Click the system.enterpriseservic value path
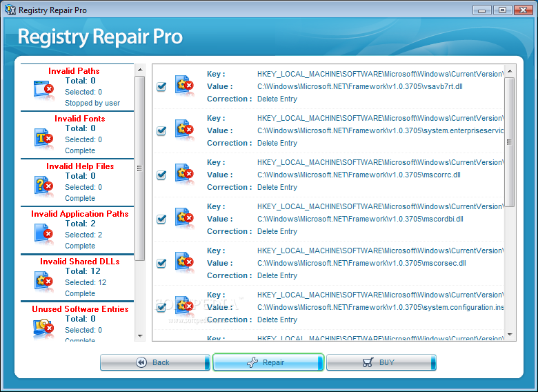 pyautogui.click(x=380, y=130)
